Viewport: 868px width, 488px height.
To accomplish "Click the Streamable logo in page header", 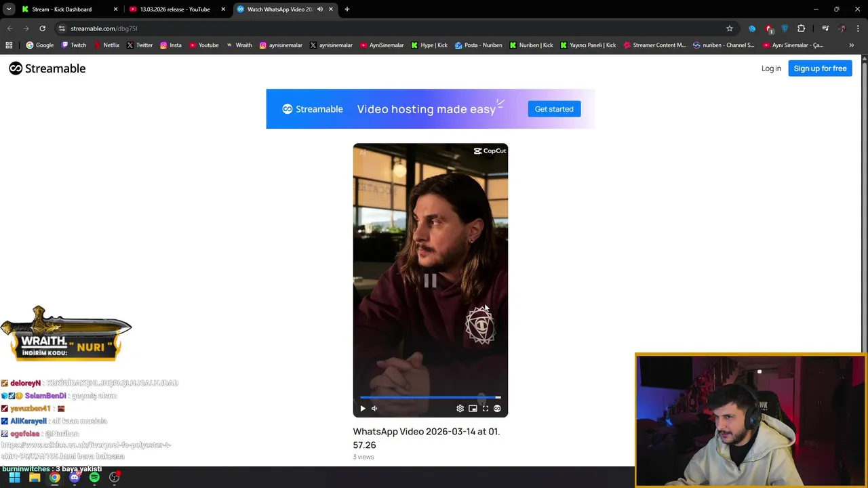I will [x=47, y=68].
